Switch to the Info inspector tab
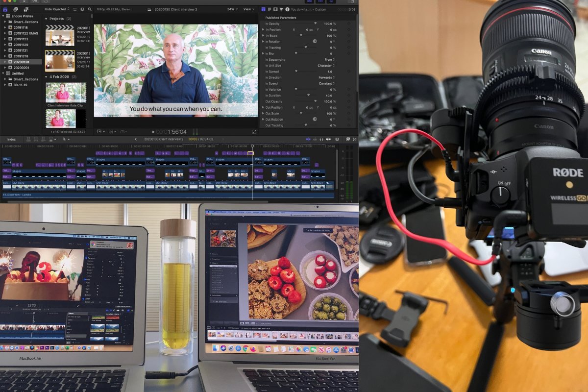This screenshot has height=392, width=588. (287, 9)
